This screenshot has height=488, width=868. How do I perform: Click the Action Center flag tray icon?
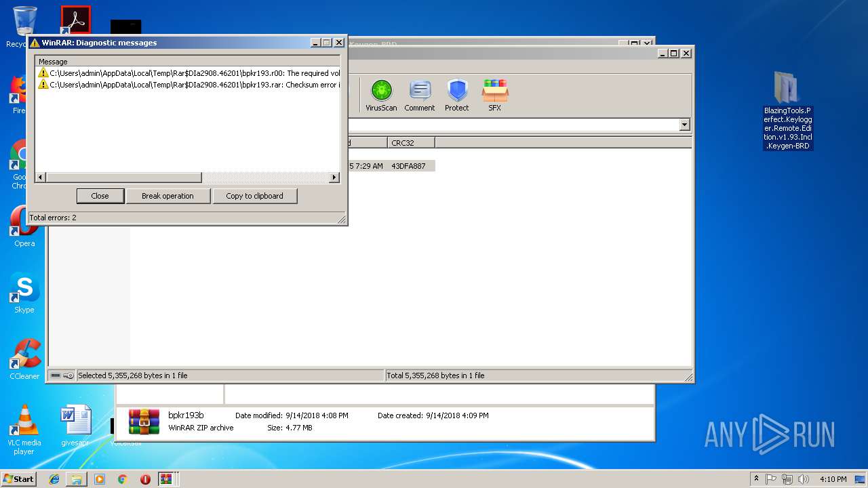(771, 479)
